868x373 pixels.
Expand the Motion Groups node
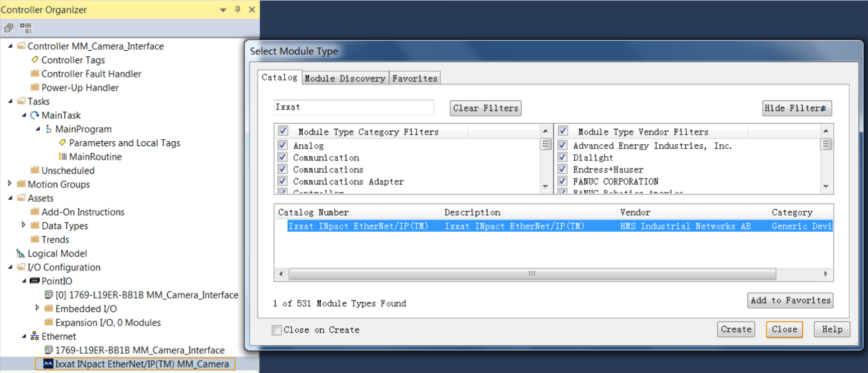point(11,184)
